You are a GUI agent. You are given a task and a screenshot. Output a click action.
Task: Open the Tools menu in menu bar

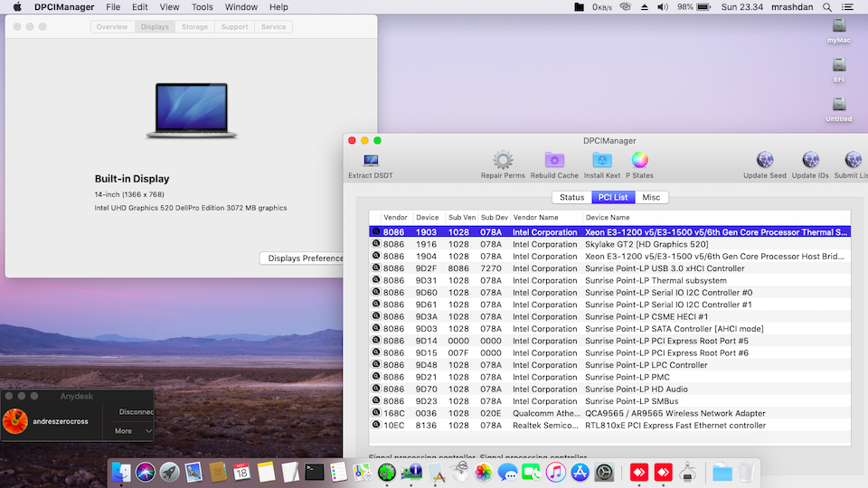pos(203,7)
